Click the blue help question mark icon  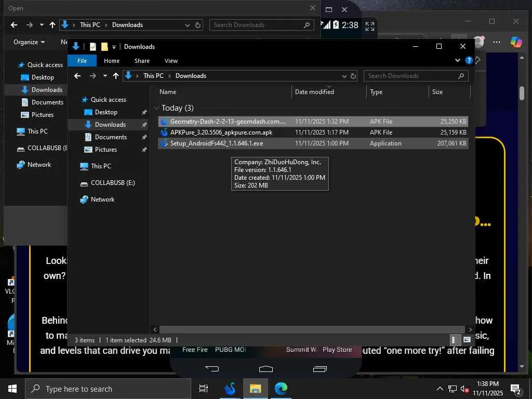pos(469,60)
